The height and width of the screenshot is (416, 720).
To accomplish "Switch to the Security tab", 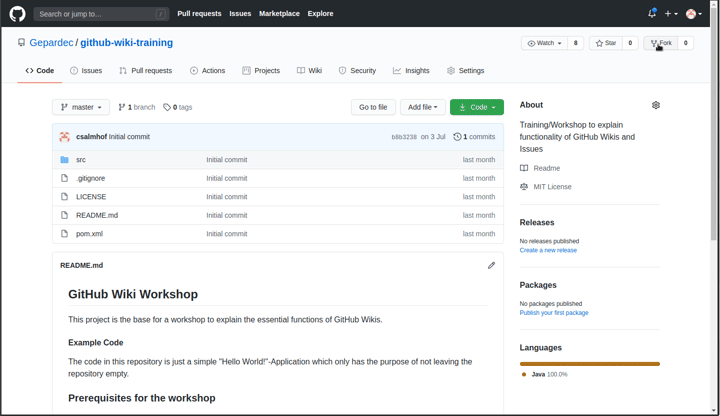I will click(357, 71).
